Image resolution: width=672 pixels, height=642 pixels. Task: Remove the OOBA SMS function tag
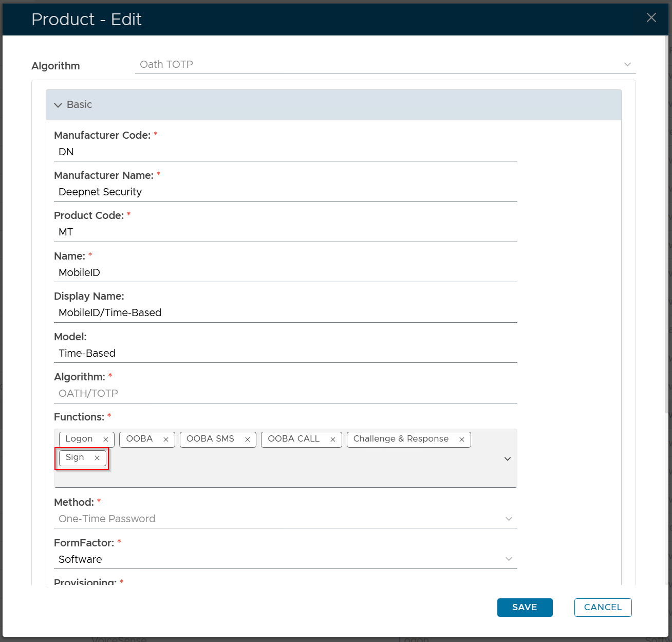248,439
